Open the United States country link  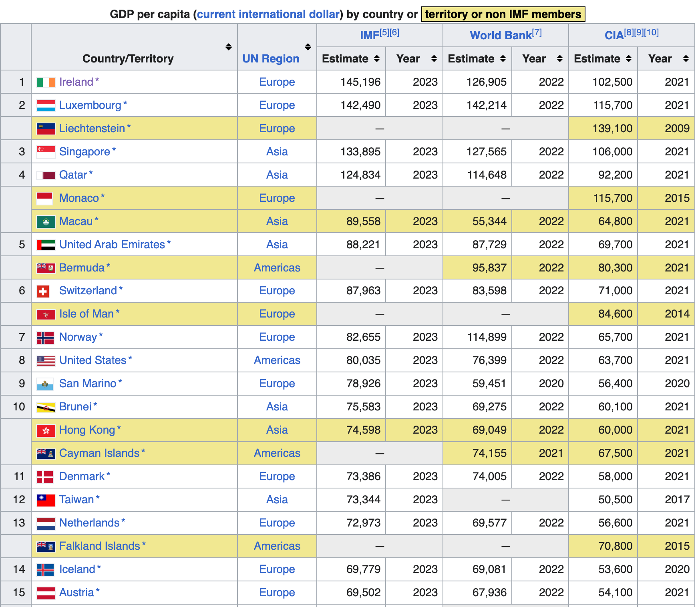click(x=93, y=360)
